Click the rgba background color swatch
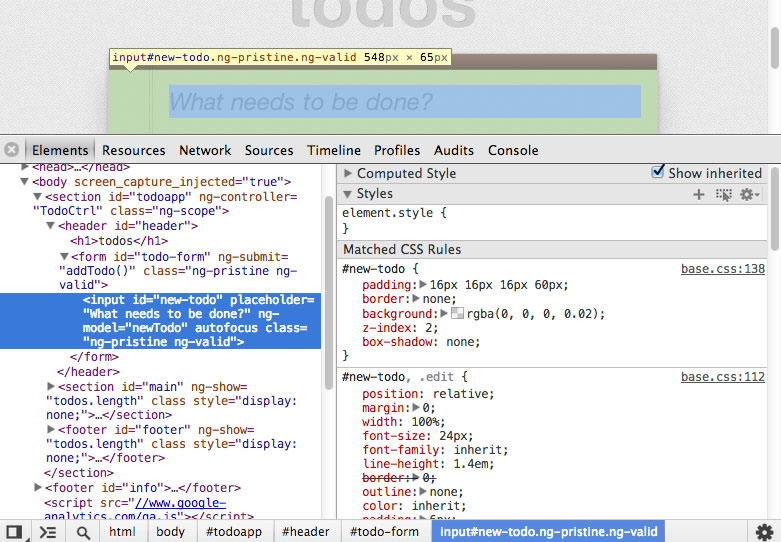Viewport: 781px width, 542px height. point(458,314)
